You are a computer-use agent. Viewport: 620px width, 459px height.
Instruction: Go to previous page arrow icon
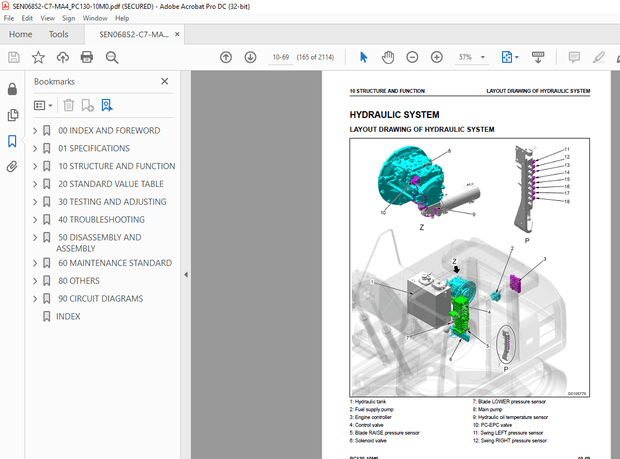pyautogui.click(x=226, y=57)
